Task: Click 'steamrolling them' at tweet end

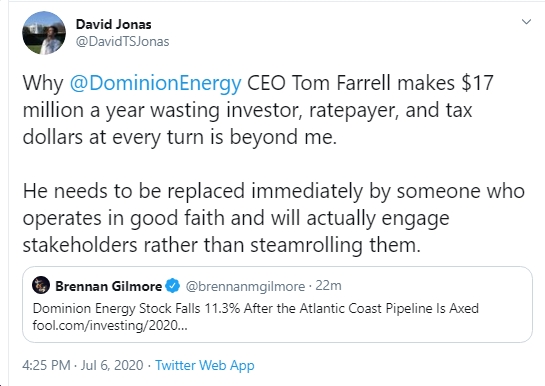Action: point(335,245)
